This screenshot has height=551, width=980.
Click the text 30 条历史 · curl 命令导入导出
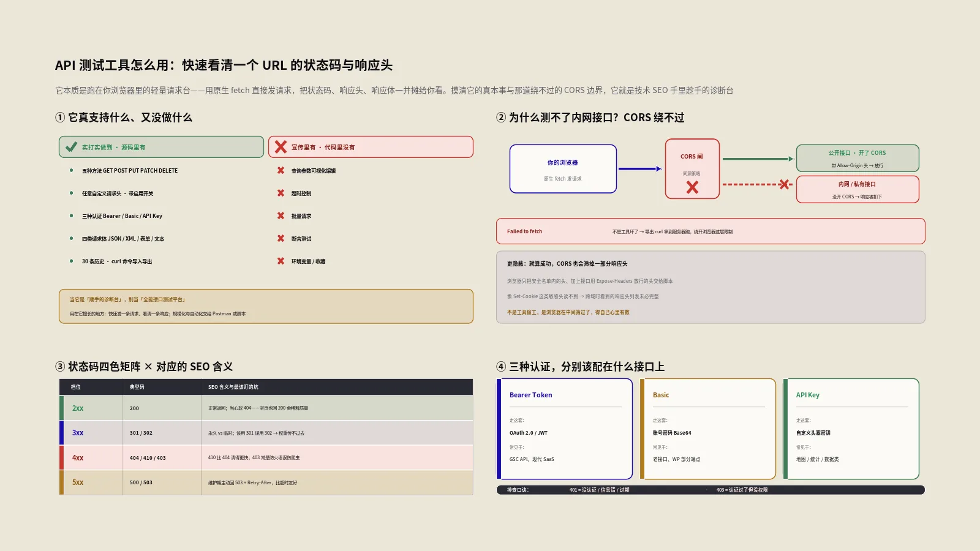coord(117,261)
